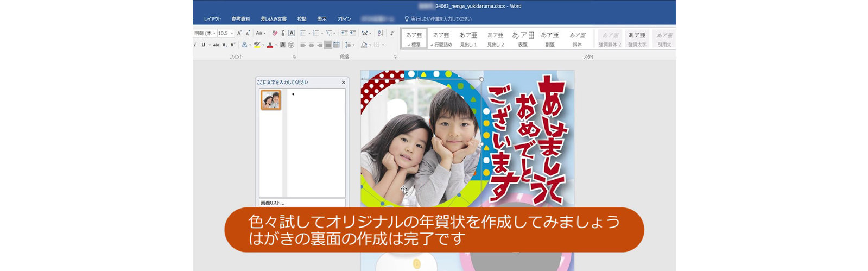Screen dimensions: 868x271
Task: Apply red font color
Action: (270, 45)
